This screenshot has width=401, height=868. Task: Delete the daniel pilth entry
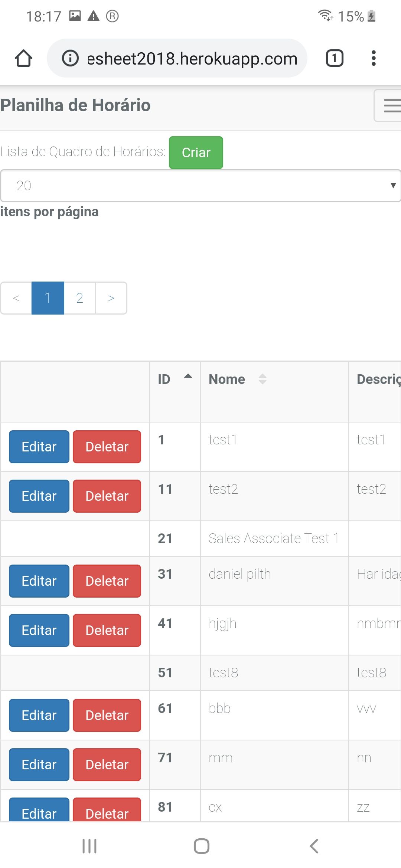(x=107, y=581)
